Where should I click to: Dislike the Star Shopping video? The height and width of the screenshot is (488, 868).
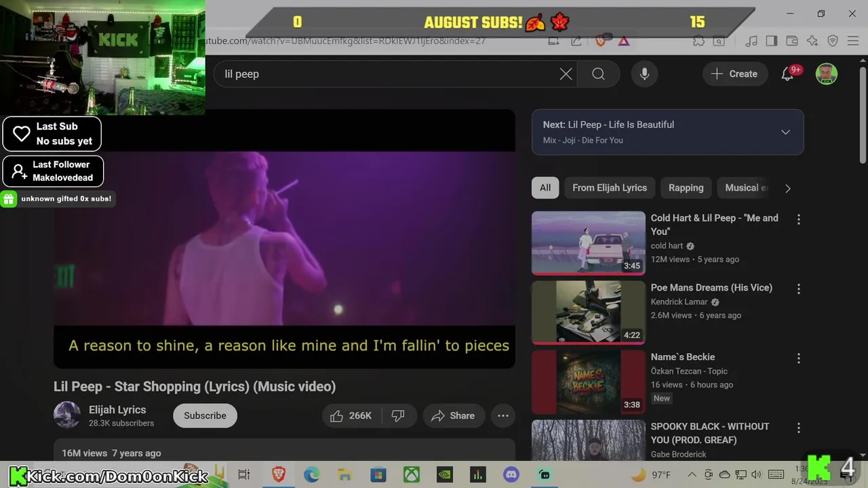398,415
